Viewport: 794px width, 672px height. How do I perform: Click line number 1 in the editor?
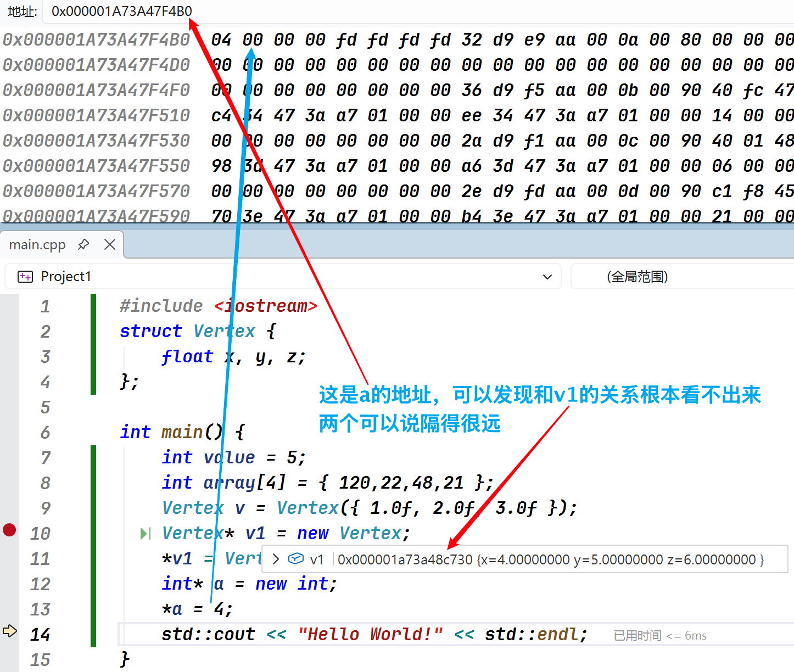[45, 306]
